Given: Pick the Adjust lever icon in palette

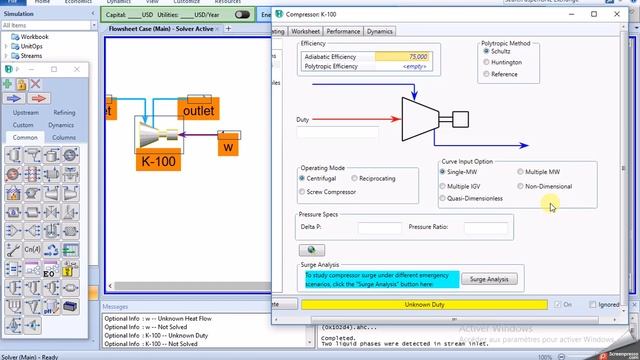Looking at the screenshot, I should point(13,250).
